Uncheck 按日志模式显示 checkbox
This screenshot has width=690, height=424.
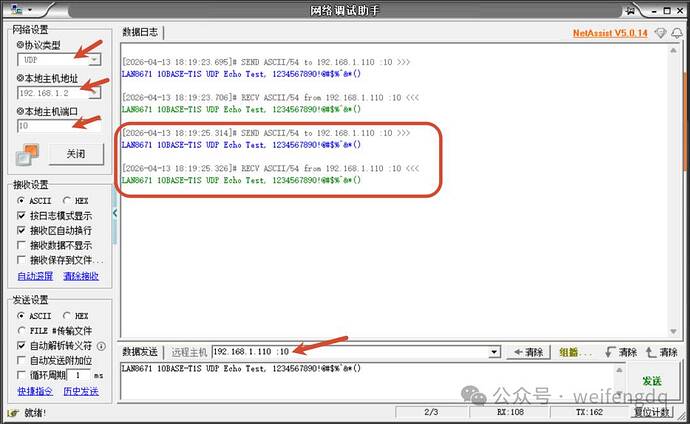click(x=21, y=216)
